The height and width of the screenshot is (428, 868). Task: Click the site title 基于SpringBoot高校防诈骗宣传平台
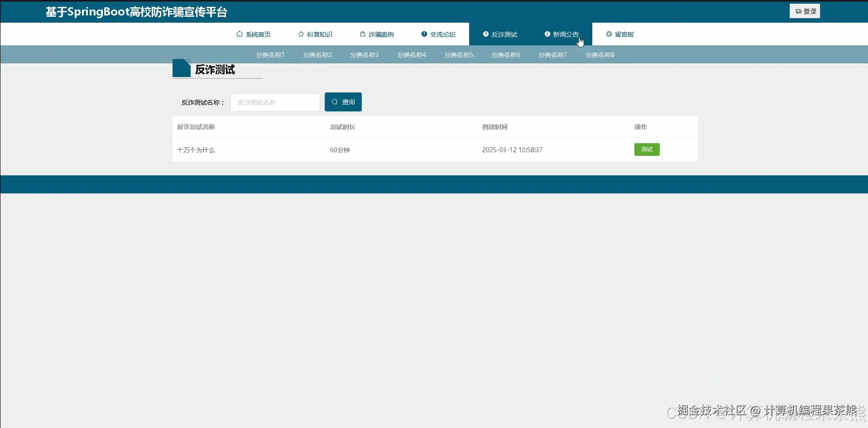(136, 12)
